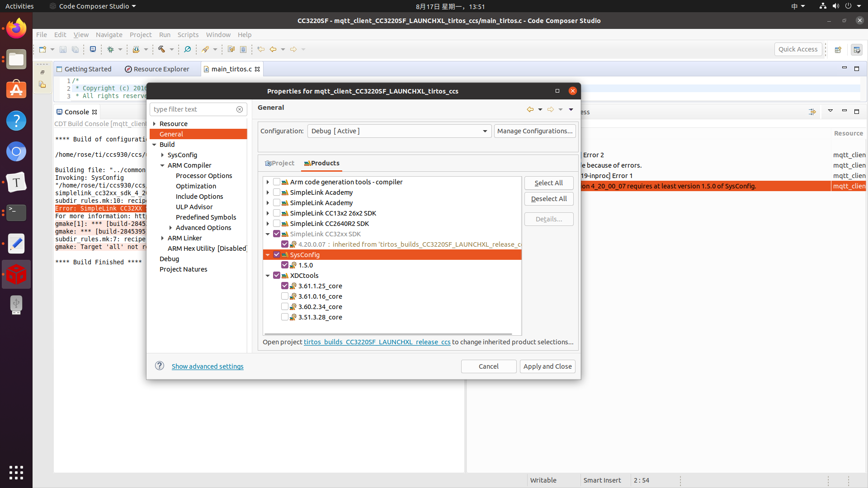868x488 pixels.
Task: Clear the filter text field icon
Action: point(240,109)
